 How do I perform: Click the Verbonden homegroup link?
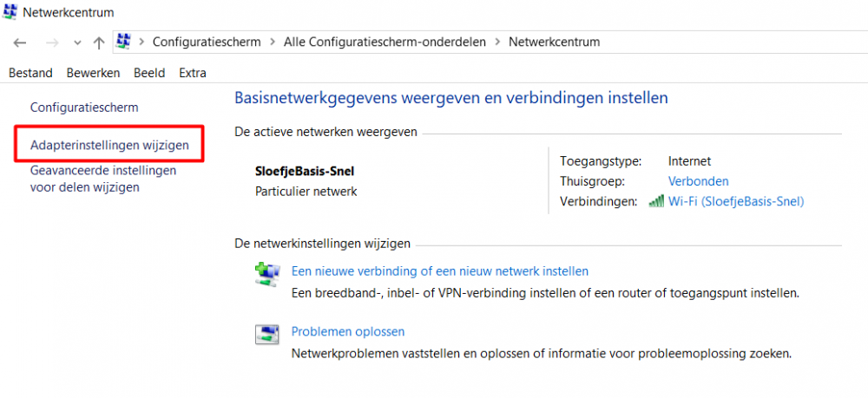click(x=698, y=181)
